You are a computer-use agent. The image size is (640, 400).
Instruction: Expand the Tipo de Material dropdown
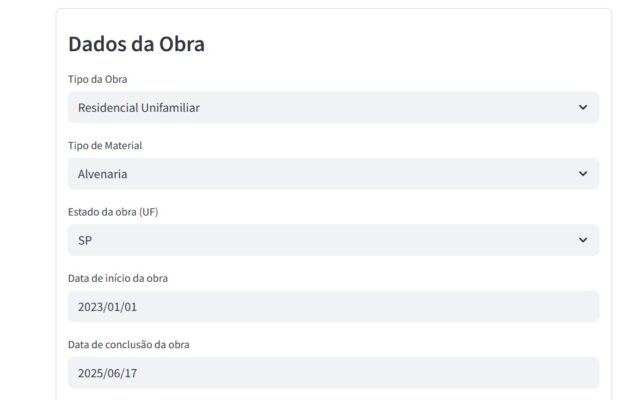coord(333,174)
